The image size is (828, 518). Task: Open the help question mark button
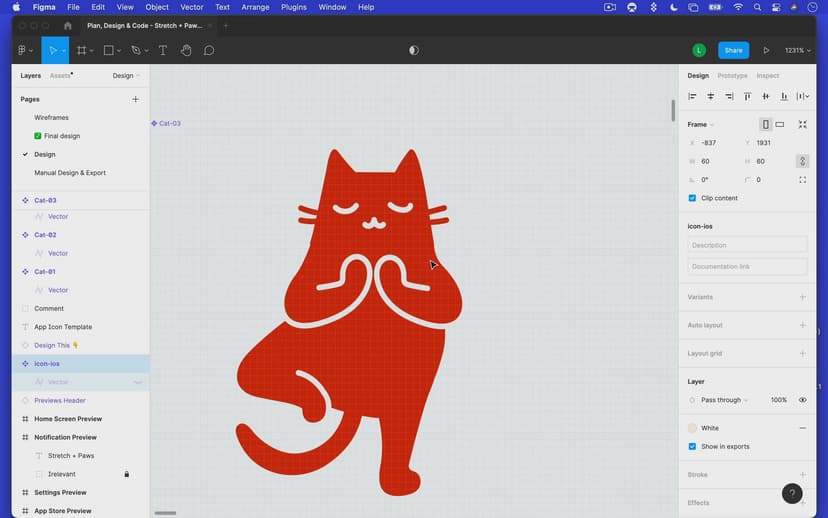(x=791, y=494)
